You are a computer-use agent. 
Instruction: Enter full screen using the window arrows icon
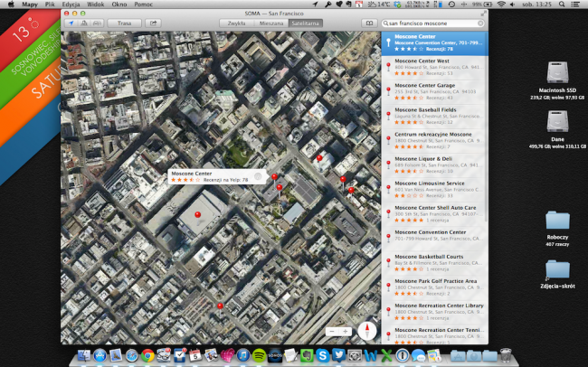(x=484, y=14)
